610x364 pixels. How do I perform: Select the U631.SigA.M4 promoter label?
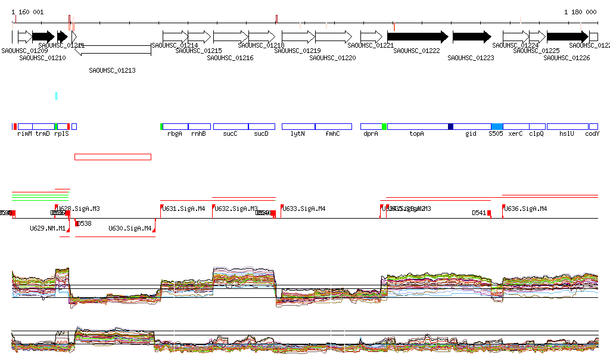click(x=183, y=209)
